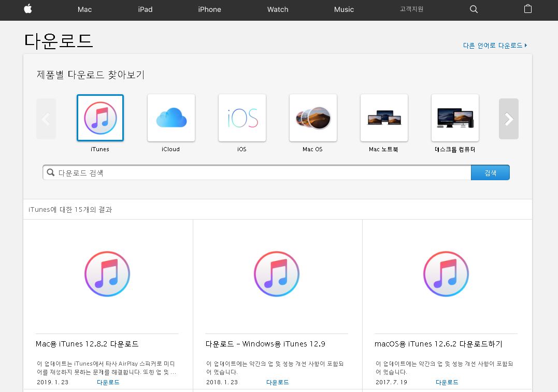Select the iOS product tile
This screenshot has width=558, height=392.
coord(242,118)
